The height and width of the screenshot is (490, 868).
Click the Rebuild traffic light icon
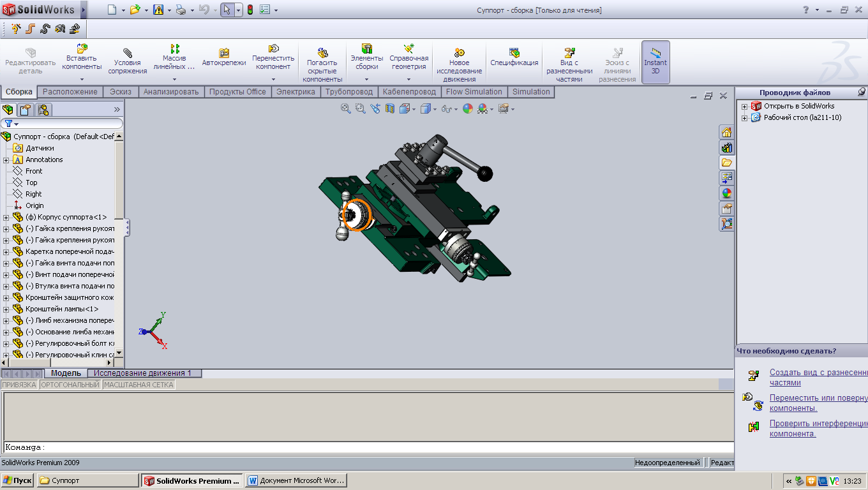pyautogui.click(x=250, y=10)
